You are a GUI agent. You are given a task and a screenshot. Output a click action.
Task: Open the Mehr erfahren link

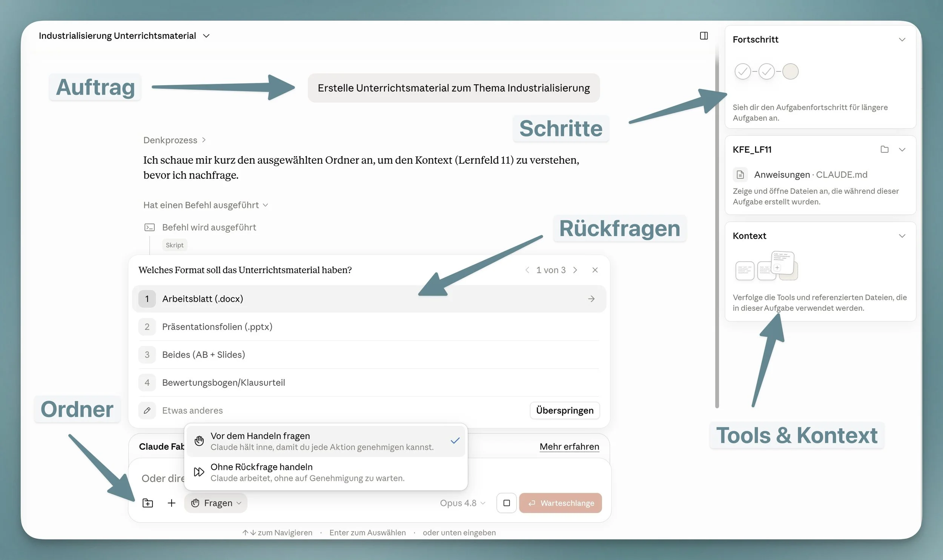coord(570,447)
